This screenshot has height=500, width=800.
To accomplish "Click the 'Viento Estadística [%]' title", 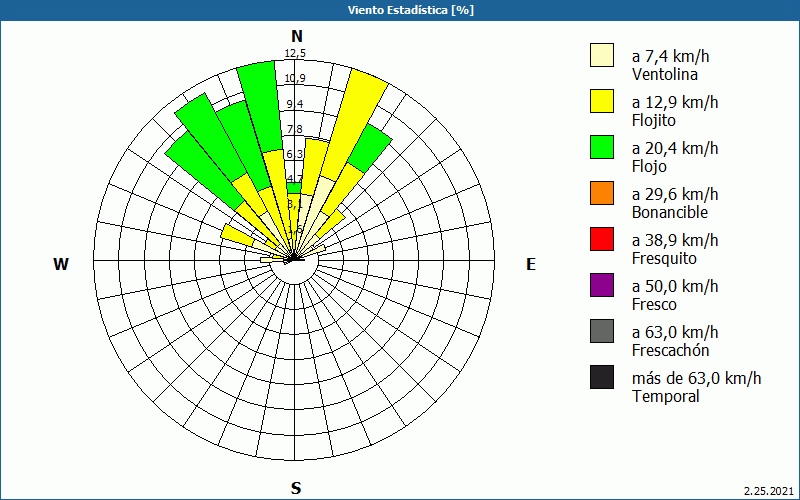I will tap(411, 10).
